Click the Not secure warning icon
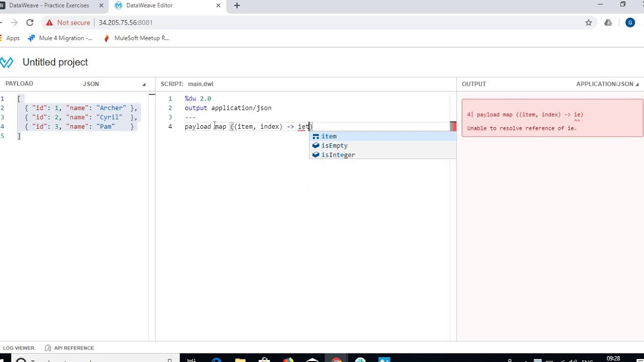 pyautogui.click(x=49, y=23)
